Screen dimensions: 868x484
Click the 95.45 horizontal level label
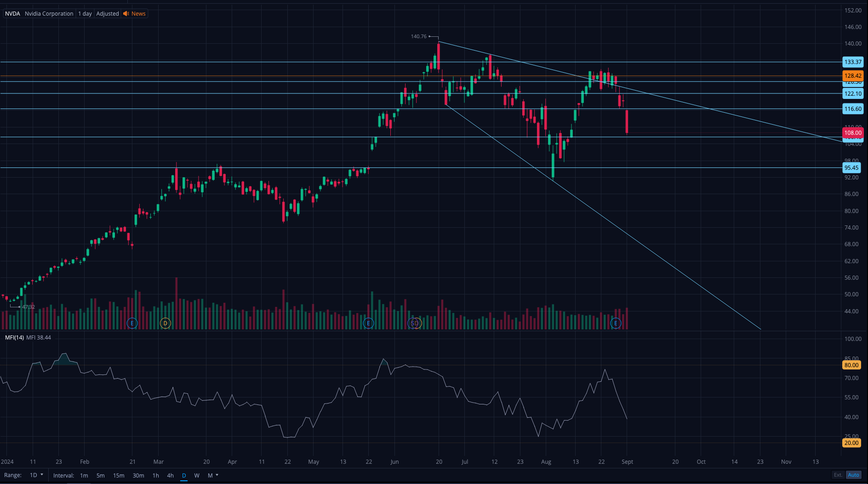[851, 168]
